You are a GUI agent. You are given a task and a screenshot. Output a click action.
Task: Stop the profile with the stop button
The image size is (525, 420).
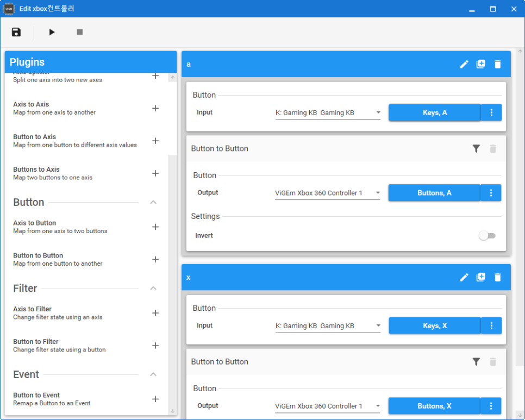[x=80, y=32]
